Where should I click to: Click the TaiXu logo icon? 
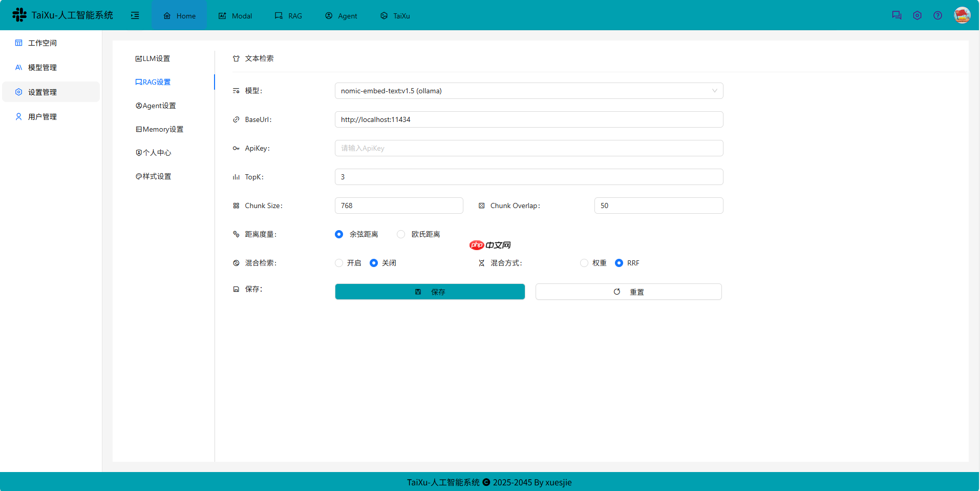pyautogui.click(x=18, y=15)
